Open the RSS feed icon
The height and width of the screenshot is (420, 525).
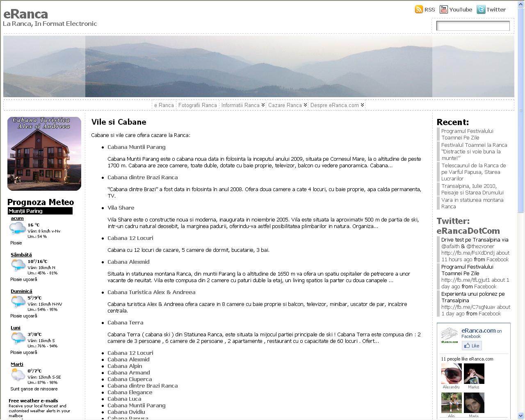419,9
